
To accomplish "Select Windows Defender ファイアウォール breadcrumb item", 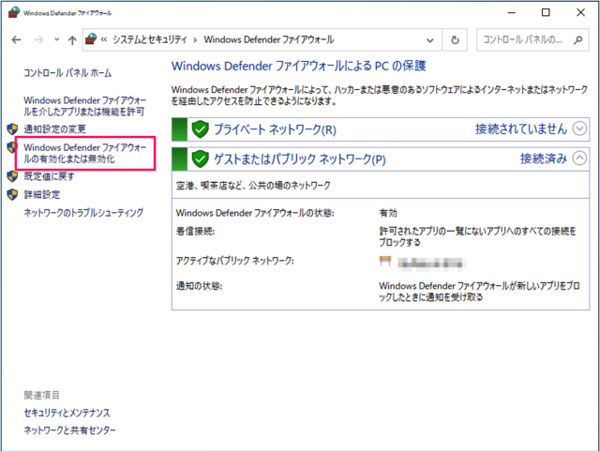I will click(x=269, y=41).
